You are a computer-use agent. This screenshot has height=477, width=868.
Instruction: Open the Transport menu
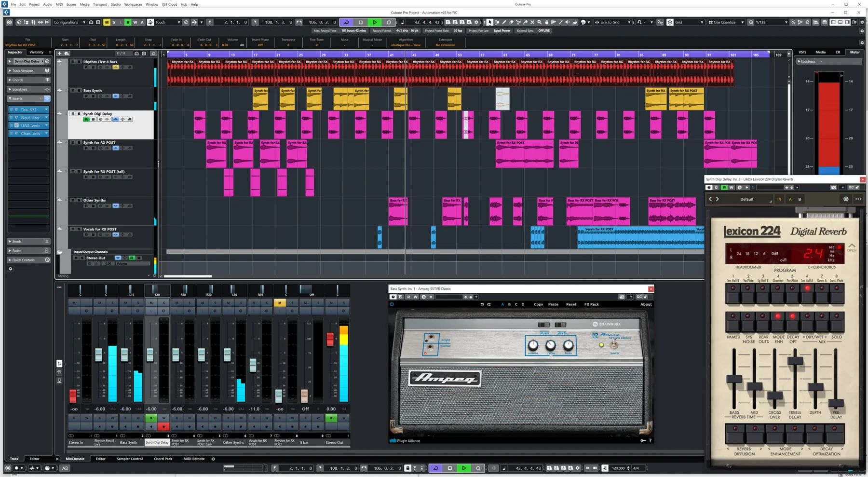tap(100, 4)
